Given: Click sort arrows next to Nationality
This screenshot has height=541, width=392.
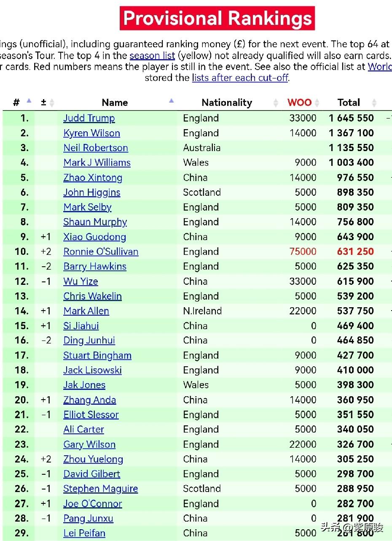Looking at the screenshot, I should pyautogui.click(x=276, y=103).
